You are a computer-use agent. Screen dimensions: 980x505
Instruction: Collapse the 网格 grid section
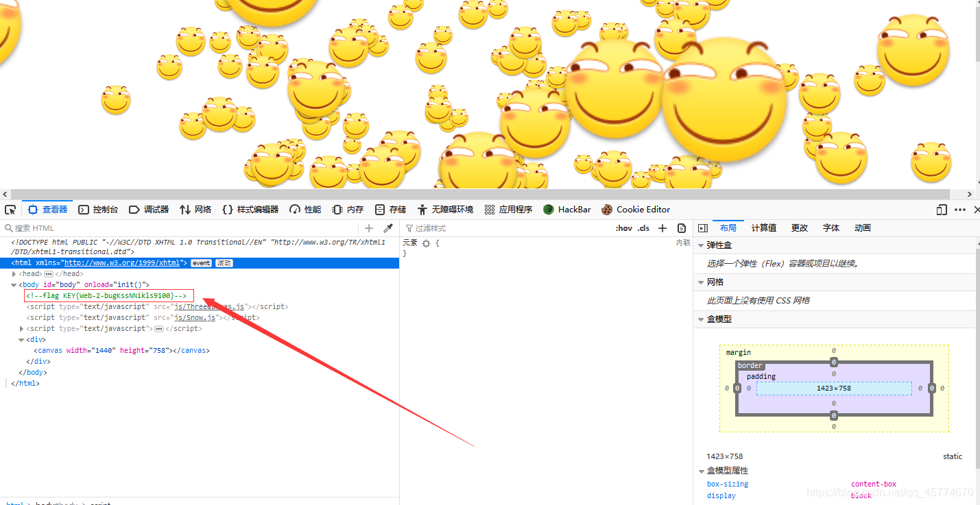click(701, 282)
